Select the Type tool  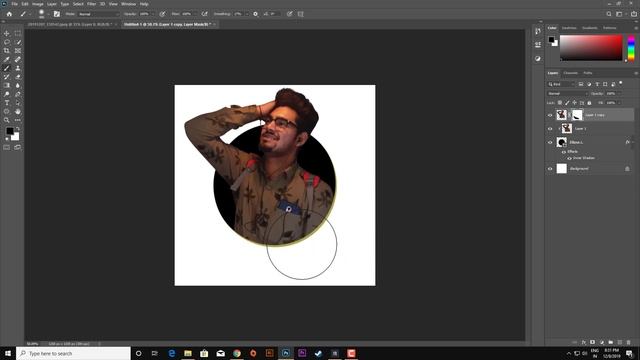(x=7, y=103)
